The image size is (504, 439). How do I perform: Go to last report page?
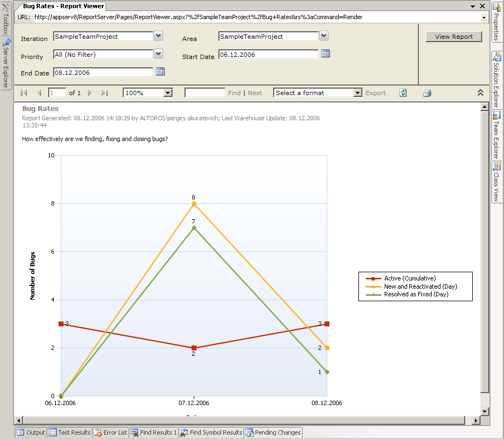pyautogui.click(x=105, y=93)
